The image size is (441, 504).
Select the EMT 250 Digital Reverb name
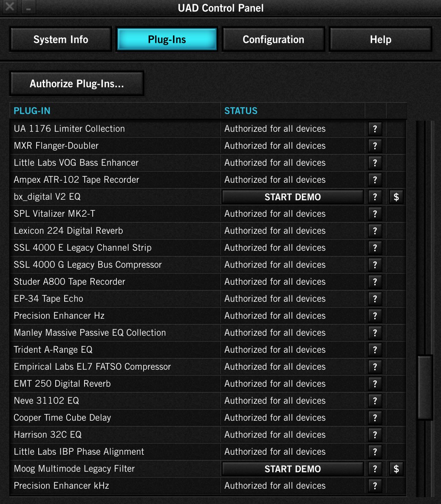(62, 384)
